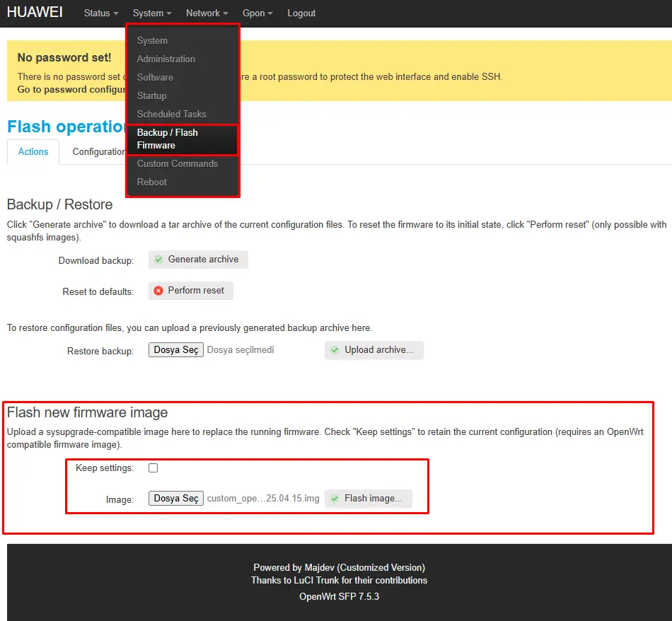Switch to the Actions tab
The width and height of the screenshot is (672, 621).
33,152
